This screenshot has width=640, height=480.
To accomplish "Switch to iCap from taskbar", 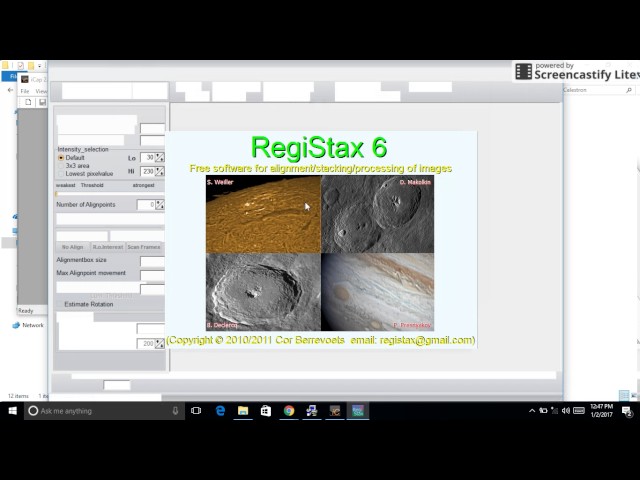I will 335,411.
